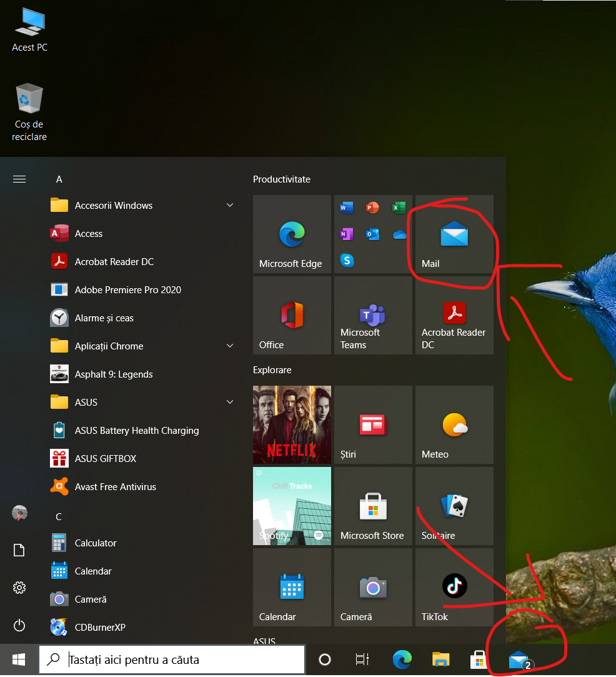Select the Acest PC desktop icon
Image resolution: width=616 pixels, height=677 pixels.
(29, 30)
